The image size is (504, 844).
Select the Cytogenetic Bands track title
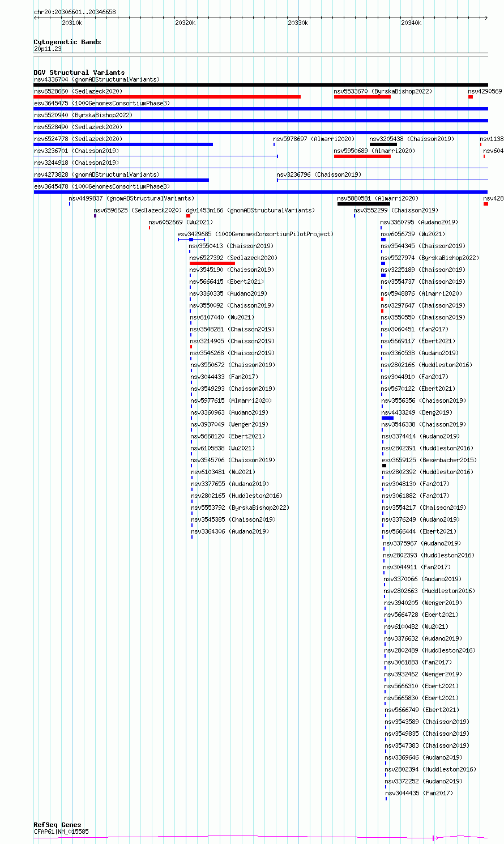pos(67,42)
